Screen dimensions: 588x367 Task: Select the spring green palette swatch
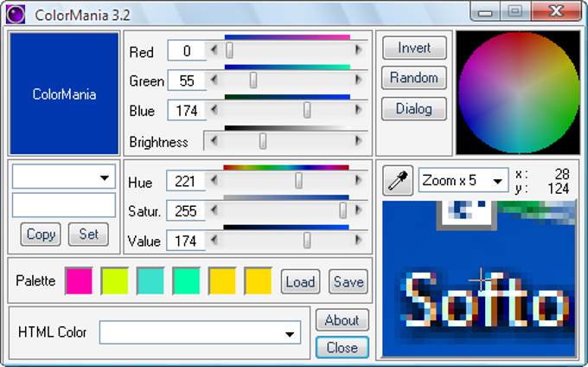[x=187, y=281]
